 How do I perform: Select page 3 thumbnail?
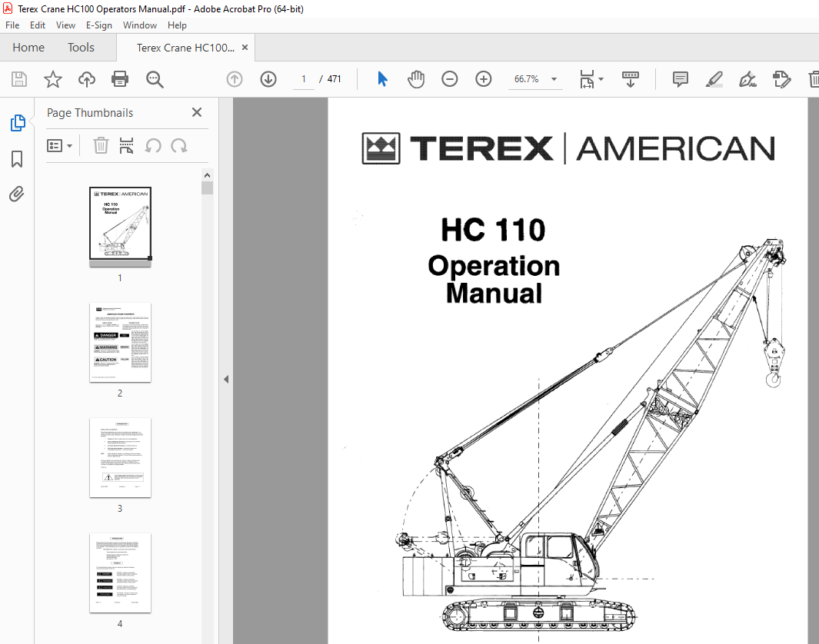[120, 458]
